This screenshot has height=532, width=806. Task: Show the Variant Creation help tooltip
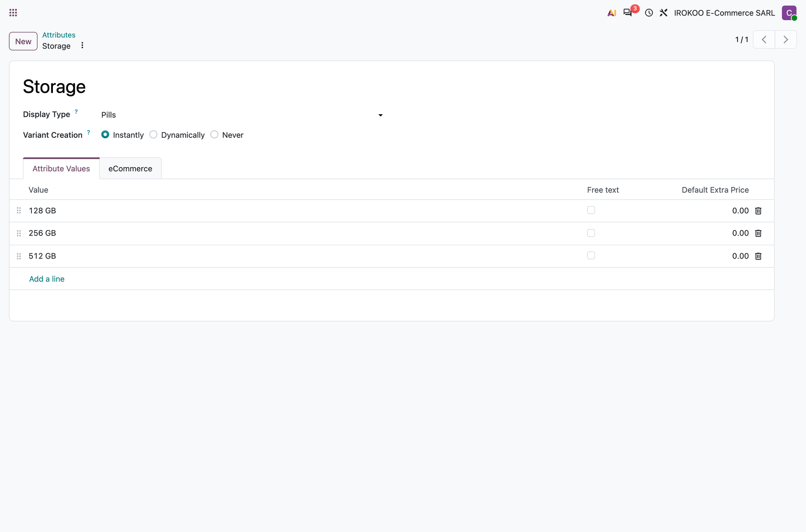(89, 132)
